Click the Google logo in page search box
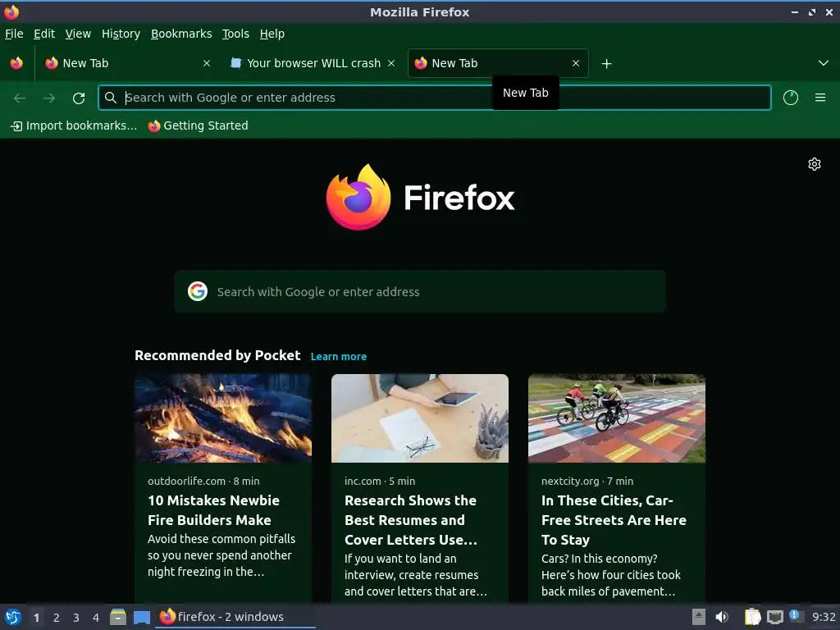 click(198, 291)
